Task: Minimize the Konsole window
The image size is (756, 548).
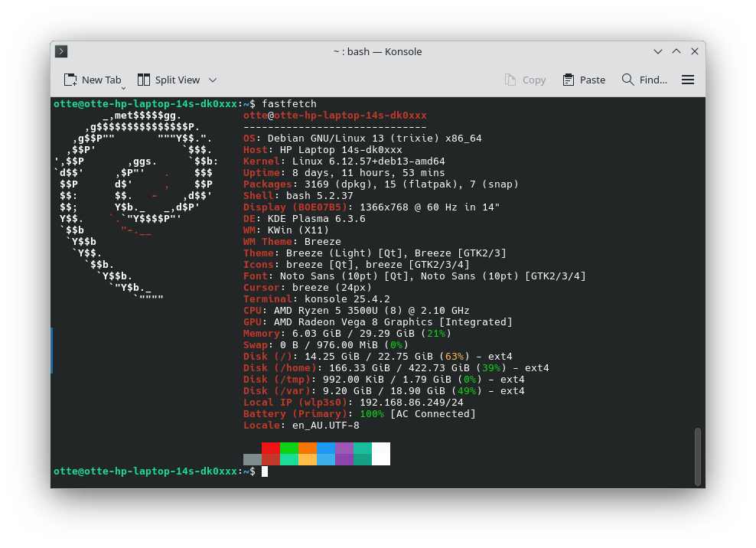Action: [x=658, y=51]
